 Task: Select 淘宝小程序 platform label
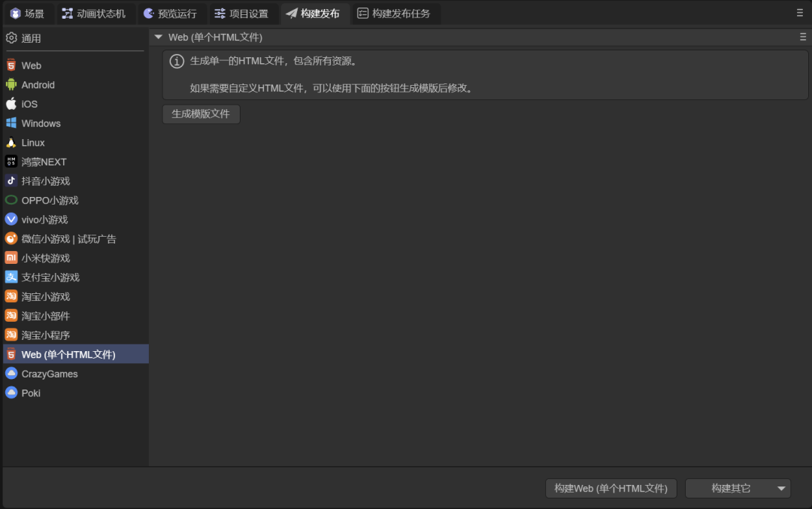point(46,335)
